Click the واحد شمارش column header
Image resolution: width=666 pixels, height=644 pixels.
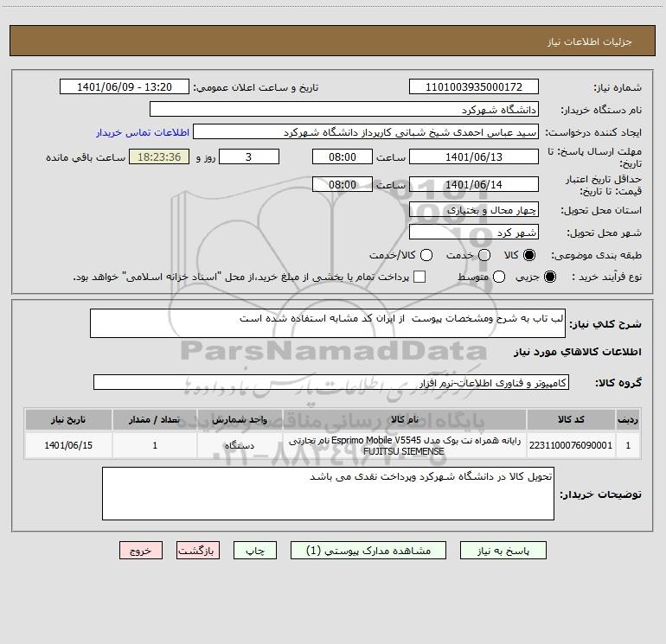point(240,419)
